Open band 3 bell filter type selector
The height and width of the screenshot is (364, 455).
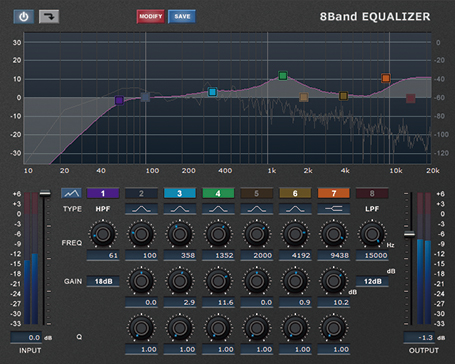180,209
